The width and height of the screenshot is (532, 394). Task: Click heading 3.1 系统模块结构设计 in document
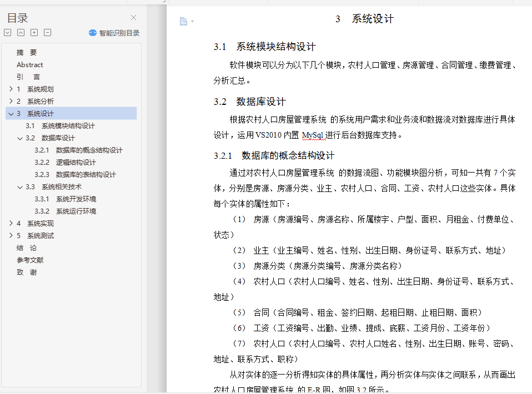click(265, 47)
